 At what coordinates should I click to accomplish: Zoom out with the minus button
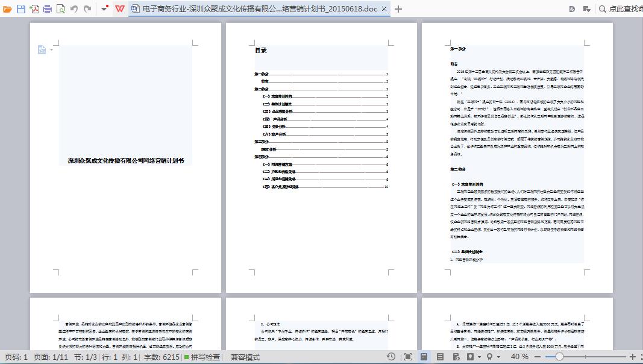(538, 357)
